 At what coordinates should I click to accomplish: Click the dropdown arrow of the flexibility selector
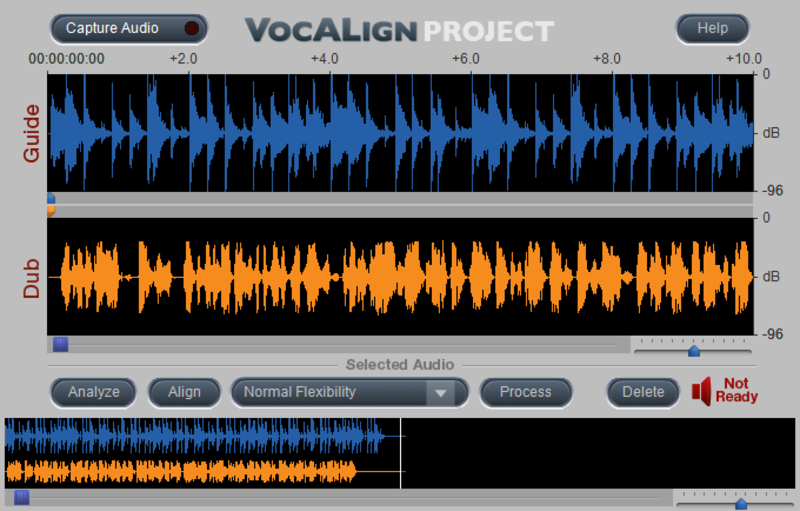pyautogui.click(x=441, y=393)
